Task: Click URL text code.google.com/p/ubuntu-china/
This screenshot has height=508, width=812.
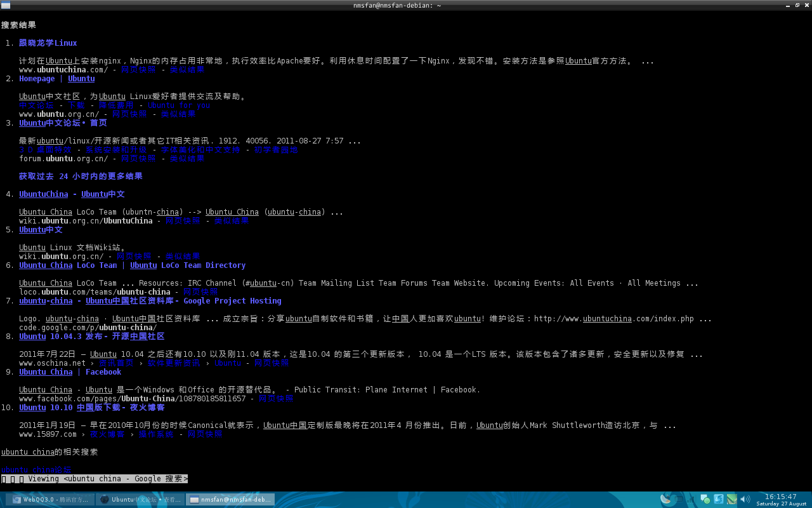Action: click(88, 328)
